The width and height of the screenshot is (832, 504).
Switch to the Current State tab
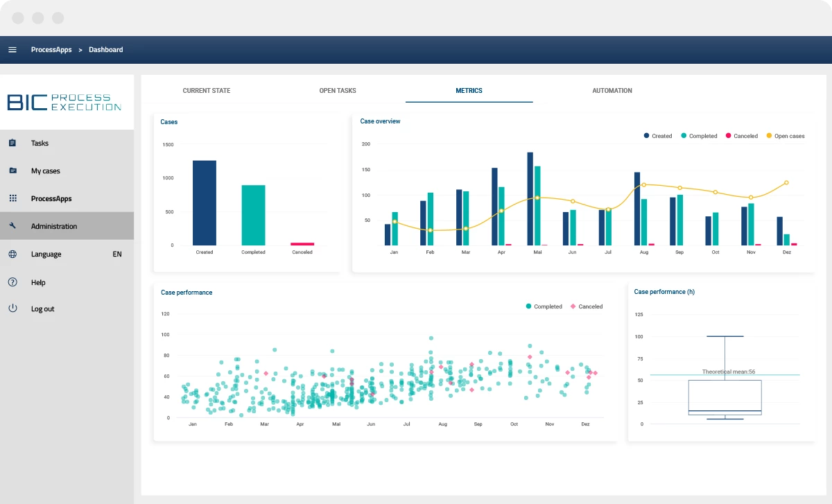pos(207,91)
